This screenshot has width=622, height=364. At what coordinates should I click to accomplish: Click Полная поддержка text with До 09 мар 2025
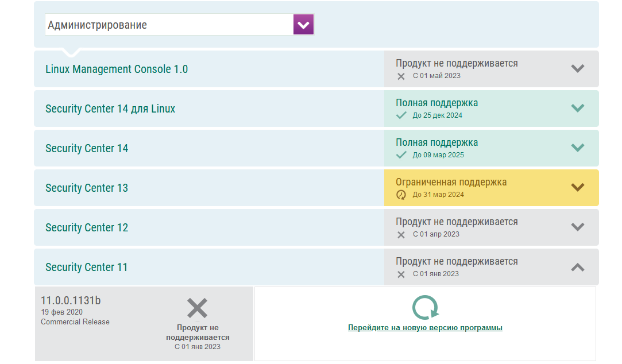(436, 142)
